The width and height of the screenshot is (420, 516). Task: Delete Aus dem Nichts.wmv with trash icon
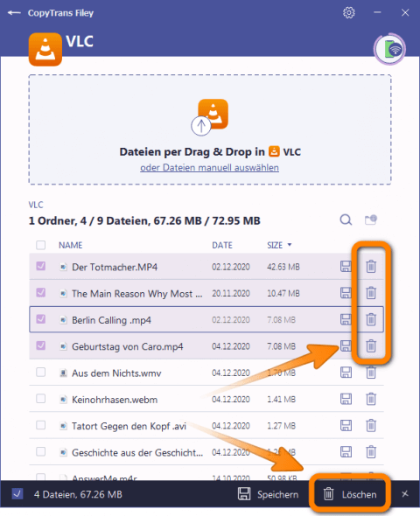pyautogui.click(x=371, y=373)
